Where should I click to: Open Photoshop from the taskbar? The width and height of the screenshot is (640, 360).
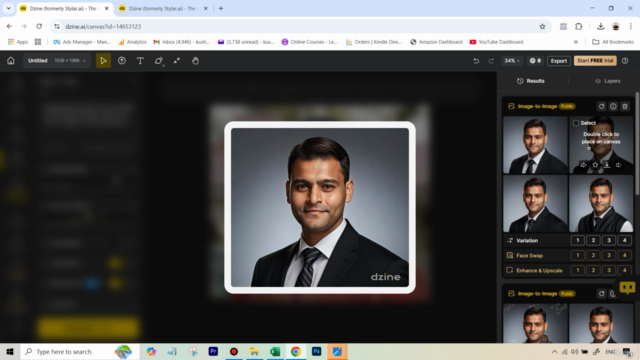[x=316, y=351]
